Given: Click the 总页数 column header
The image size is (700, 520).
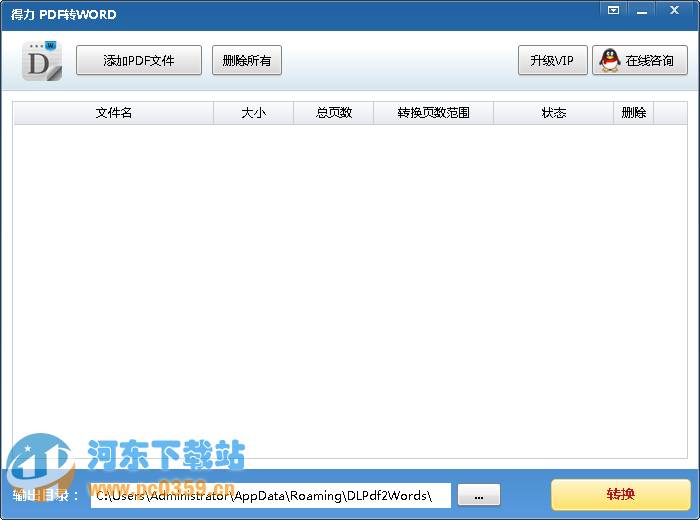Looking at the screenshot, I should pos(333,113).
